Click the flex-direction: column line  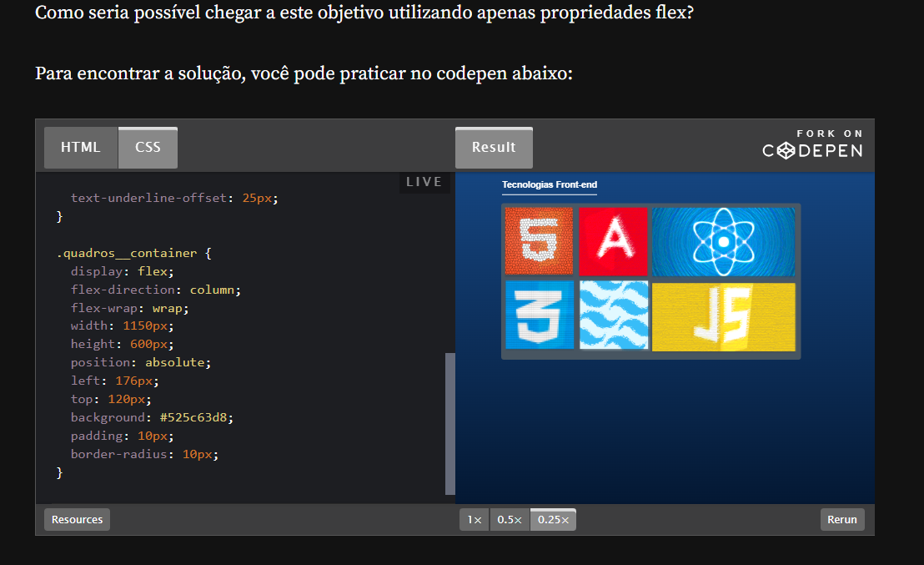click(x=156, y=290)
